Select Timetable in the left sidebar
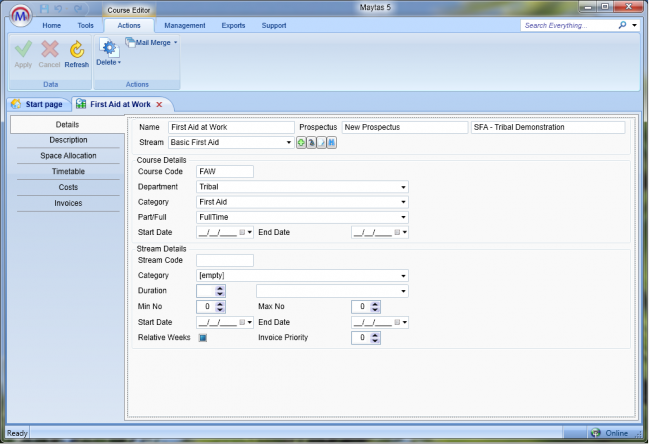 68,172
